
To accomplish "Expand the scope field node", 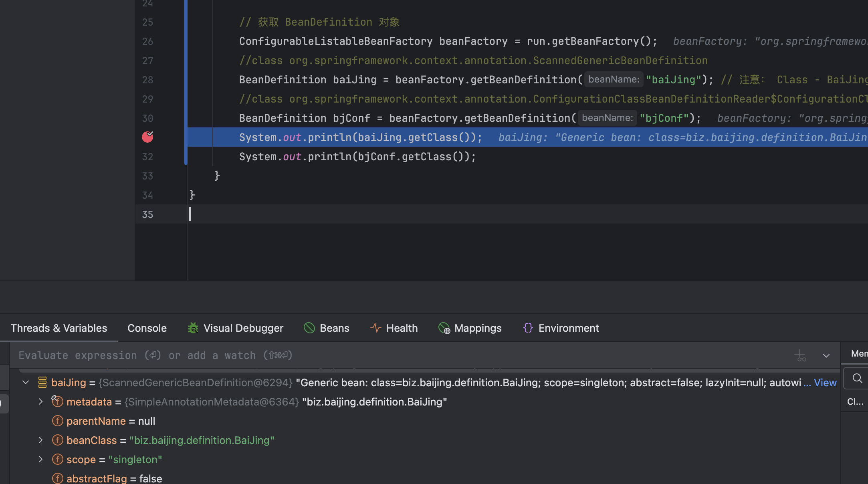I will coord(40,459).
